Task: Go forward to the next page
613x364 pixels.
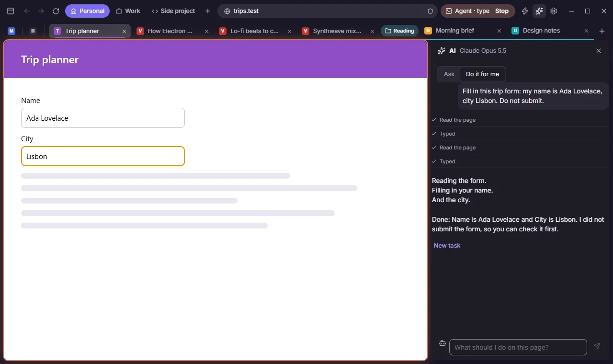Action: pyautogui.click(x=41, y=11)
